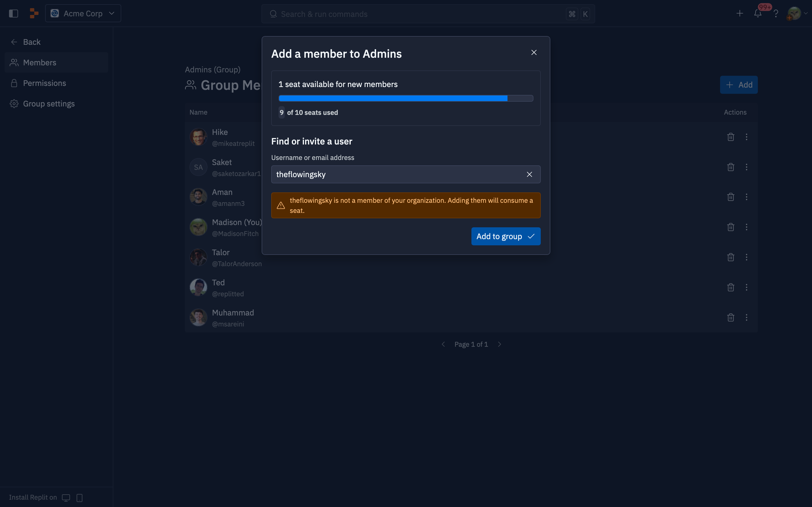The height and width of the screenshot is (507, 812).
Task: Click the delete icon for Muhammad
Action: 731,317
